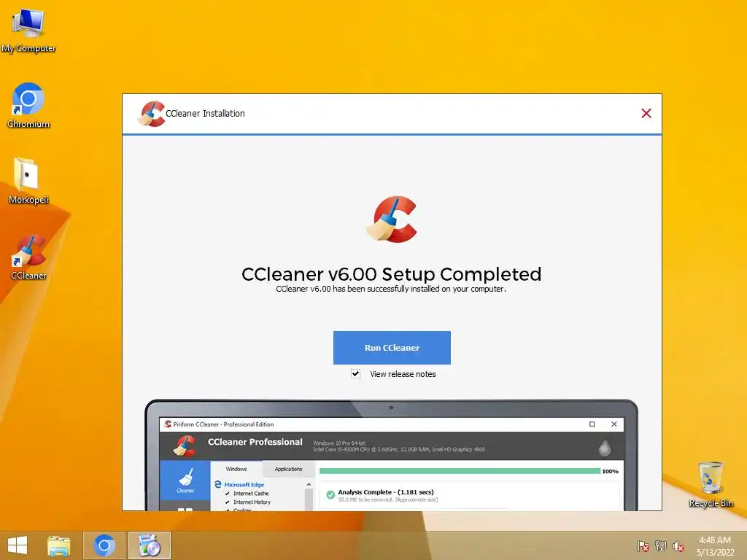This screenshot has width=747, height=560.
Task: Click the 'CCleaner v6.00 Setup Completed' heading
Action: [x=391, y=274]
